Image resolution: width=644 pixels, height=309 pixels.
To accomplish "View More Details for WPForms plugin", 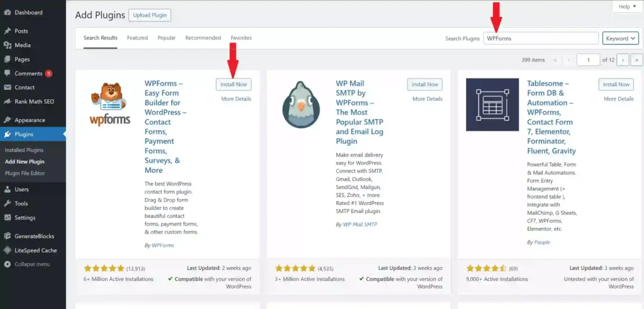I will (x=236, y=99).
